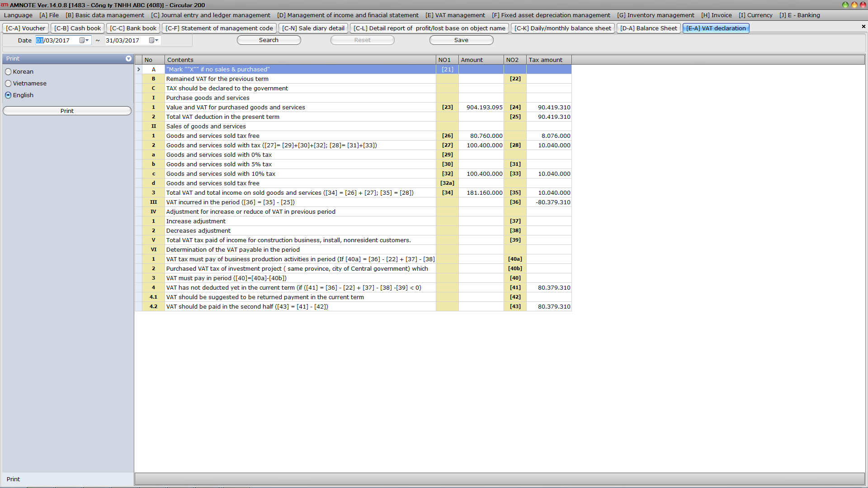Viewport: 868px width, 488px height.
Task: Click the Search button
Action: coord(269,40)
